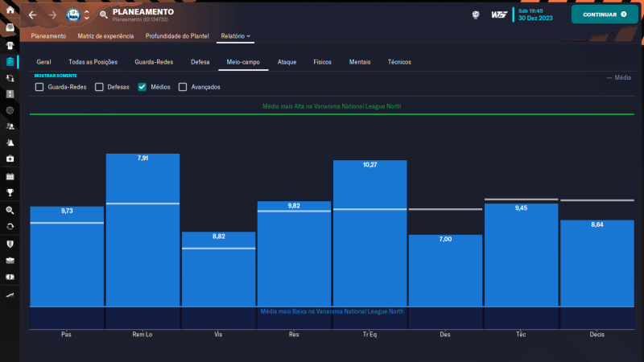This screenshot has width=644, height=362.
Task: Open the Inbox icon in the sidebar
Action: point(10,27)
